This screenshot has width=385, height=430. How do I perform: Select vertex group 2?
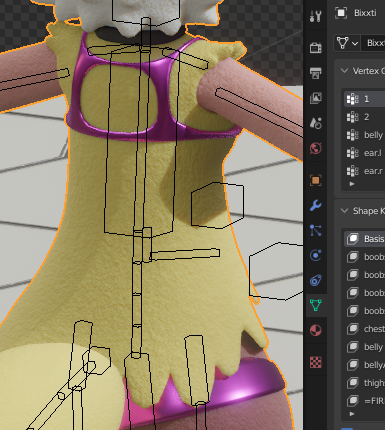click(x=364, y=117)
